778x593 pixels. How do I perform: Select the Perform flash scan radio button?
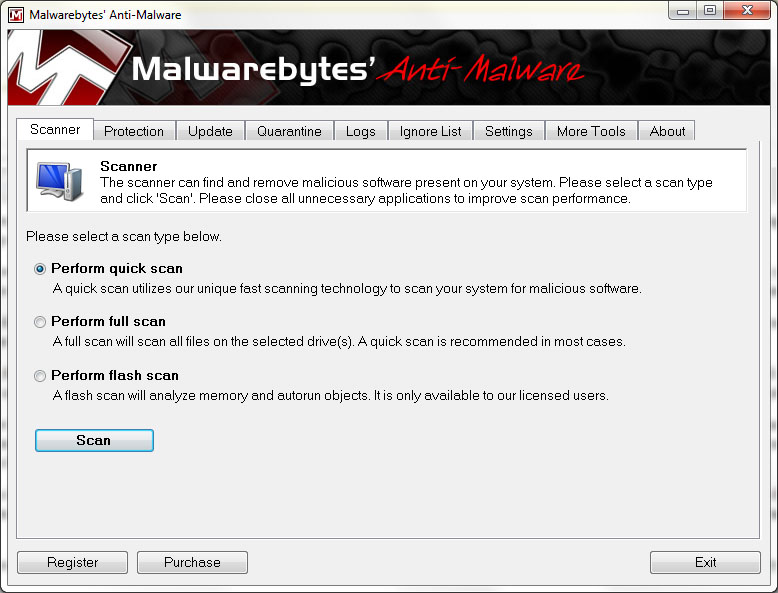(40, 376)
